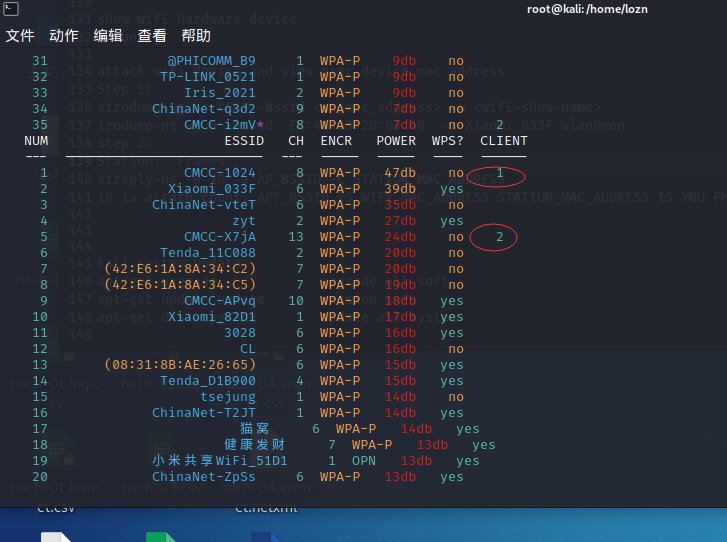Click channel 13 for CMCC-X7jA
727x542 pixels.
[x=296, y=237]
